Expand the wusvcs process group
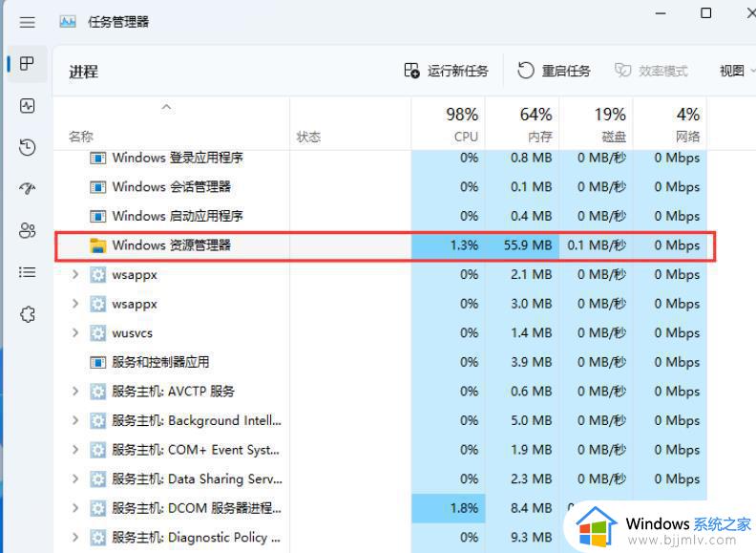Screen dimensions: 756x553 pos(75,333)
